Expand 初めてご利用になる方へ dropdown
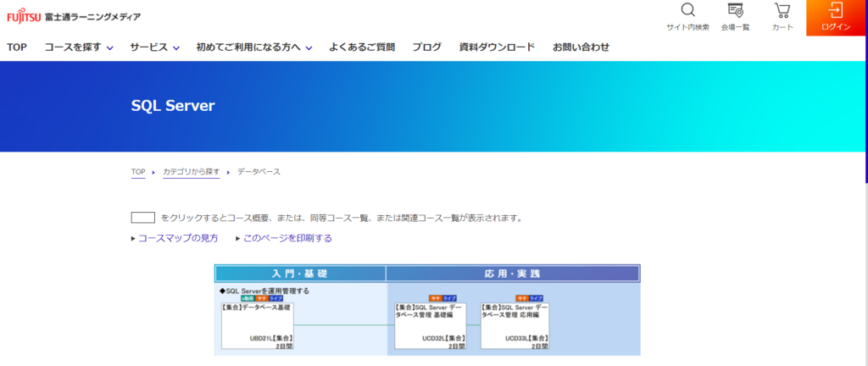Viewport: 868px width, 366px height. click(254, 47)
